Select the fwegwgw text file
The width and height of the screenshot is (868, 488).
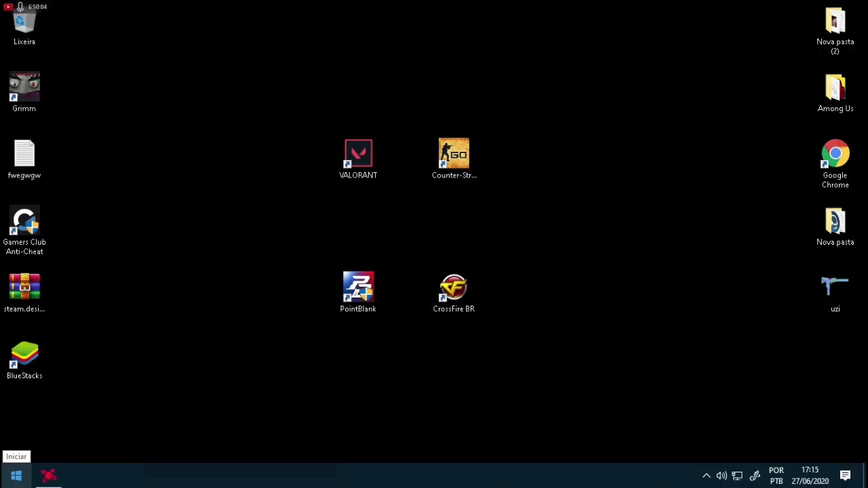click(x=24, y=159)
